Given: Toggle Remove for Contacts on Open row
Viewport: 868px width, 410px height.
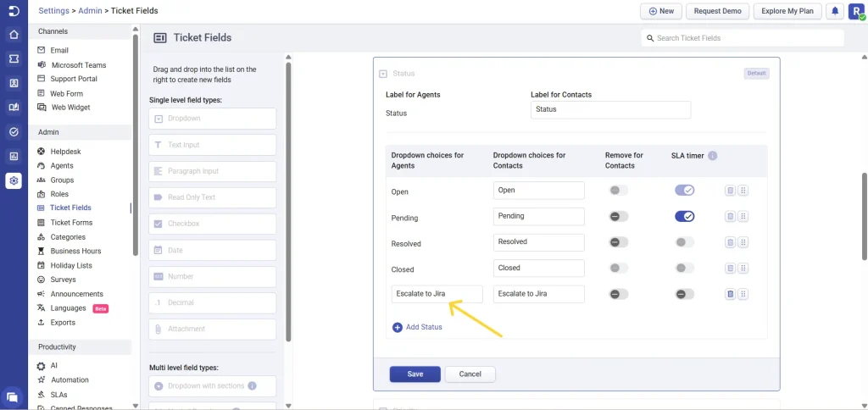Looking at the screenshot, I should coord(618,191).
